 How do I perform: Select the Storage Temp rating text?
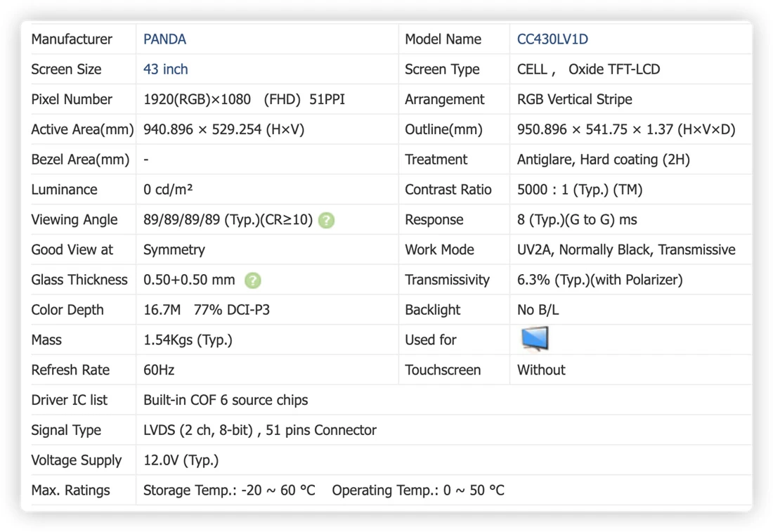pyautogui.click(x=229, y=491)
